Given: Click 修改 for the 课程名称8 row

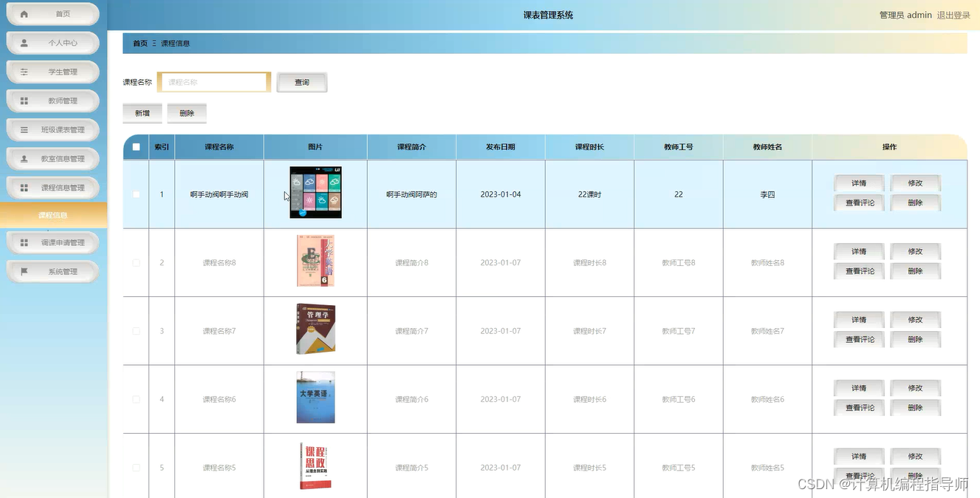Looking at the screenshot, I should pos(916,252).
